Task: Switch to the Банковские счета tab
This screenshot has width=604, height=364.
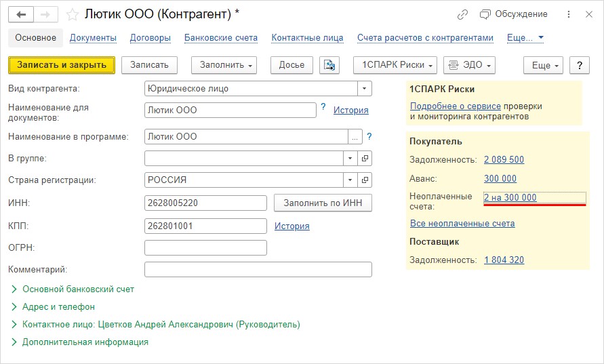Action: click(x=221, y=38)
